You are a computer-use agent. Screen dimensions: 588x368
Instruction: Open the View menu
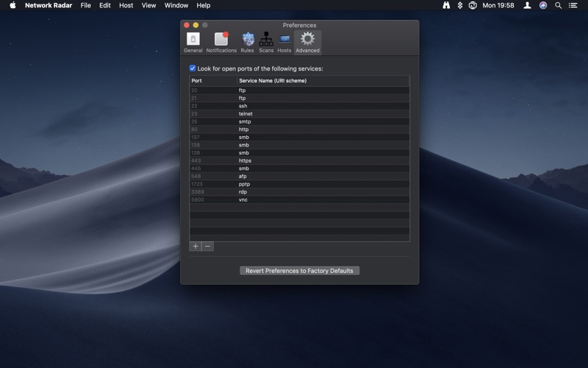point(148,5)
